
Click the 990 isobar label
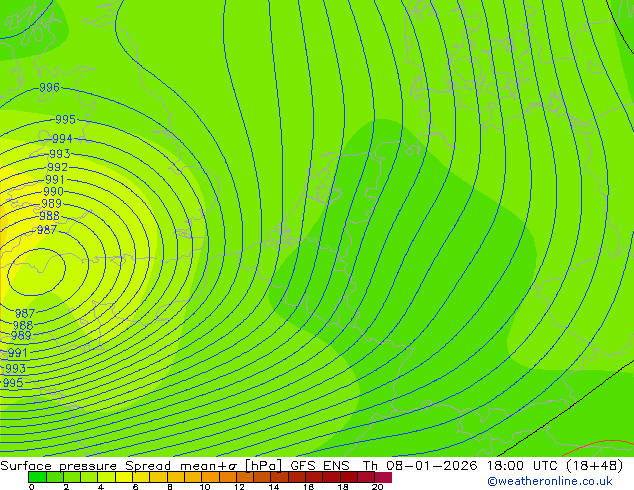[53, 191]
